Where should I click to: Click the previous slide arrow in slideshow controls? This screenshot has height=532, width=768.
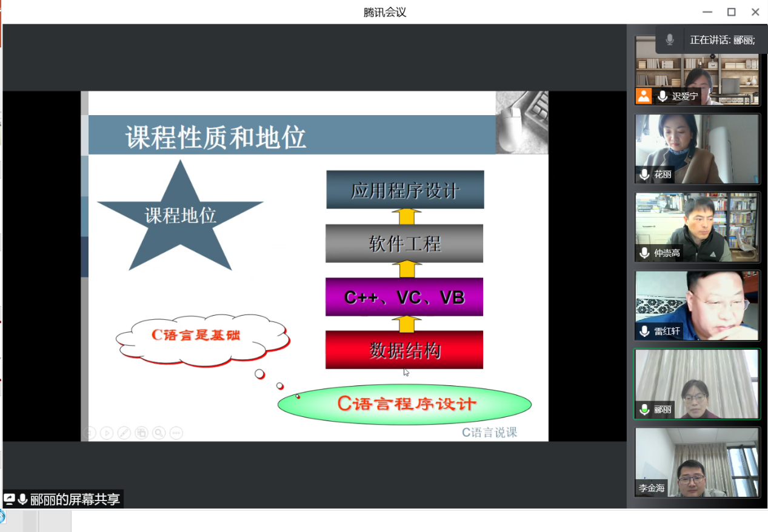coord(90,433)
